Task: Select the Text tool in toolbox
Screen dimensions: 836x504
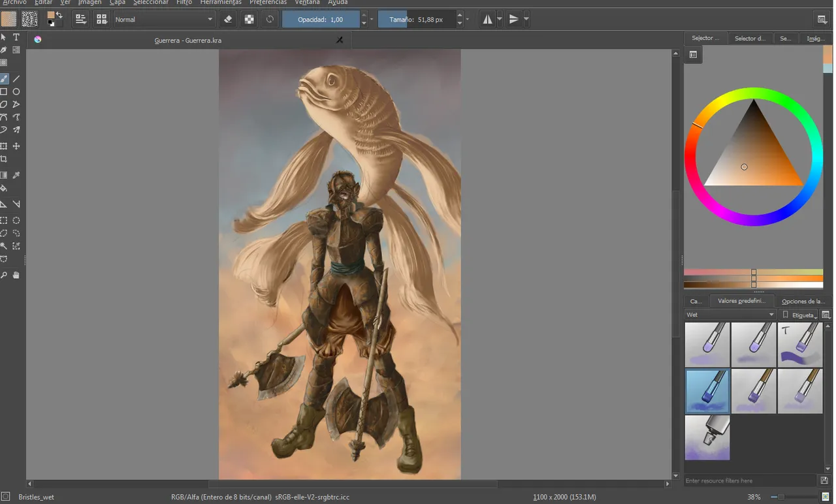Action: (x=16, y=37)
